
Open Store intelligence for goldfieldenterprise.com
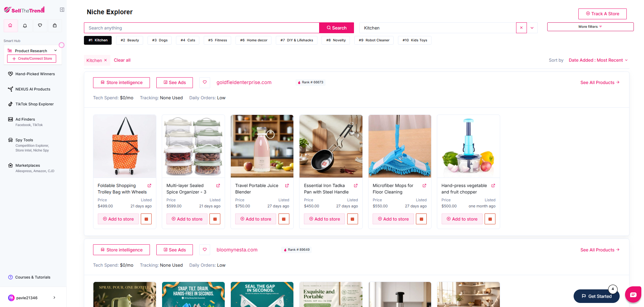pos(121,82)
